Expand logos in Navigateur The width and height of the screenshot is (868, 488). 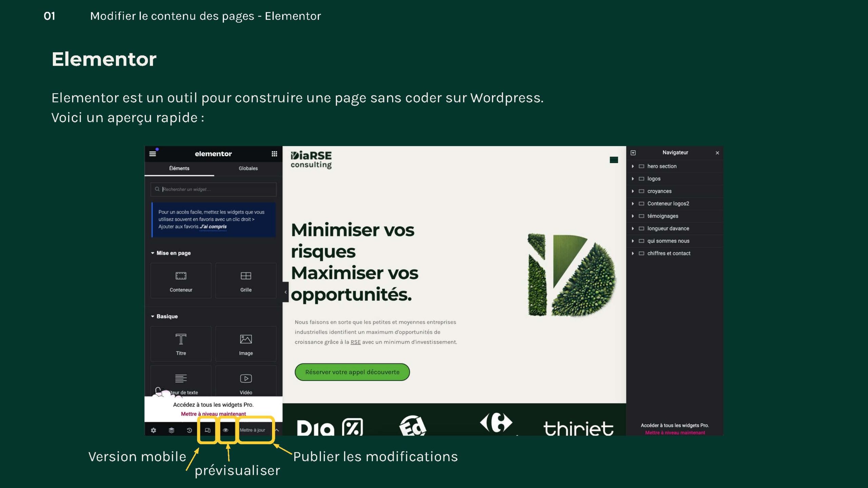(633, 179)
